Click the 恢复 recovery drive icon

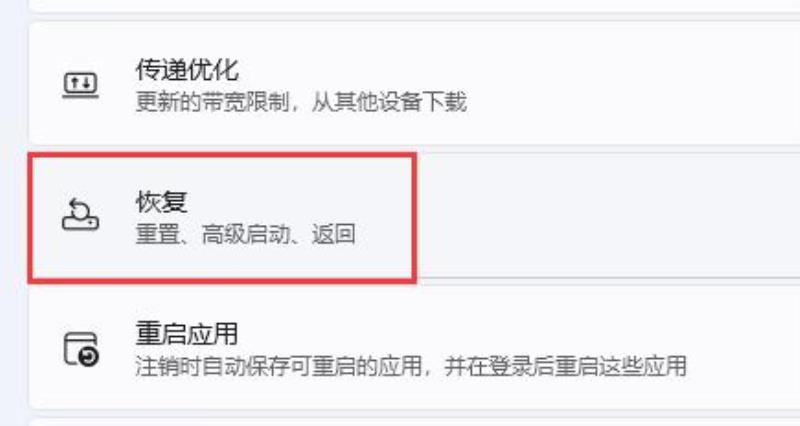click(80, 215)
